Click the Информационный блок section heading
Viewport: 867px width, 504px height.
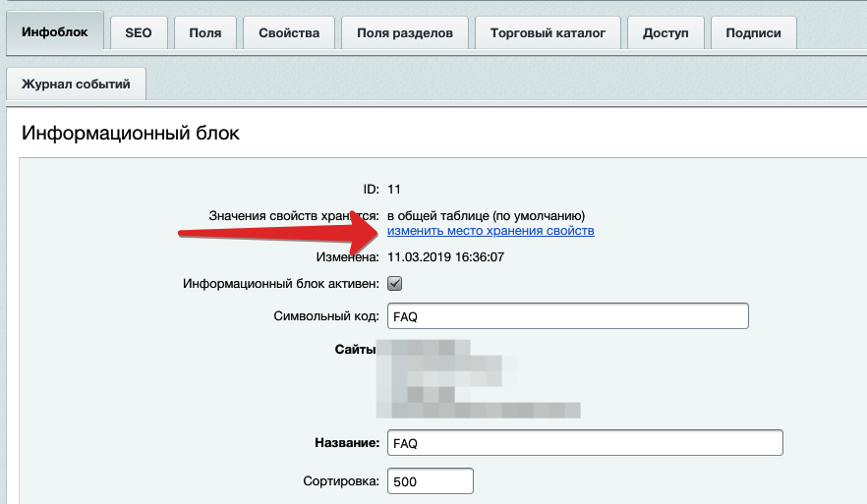point(131,133)
